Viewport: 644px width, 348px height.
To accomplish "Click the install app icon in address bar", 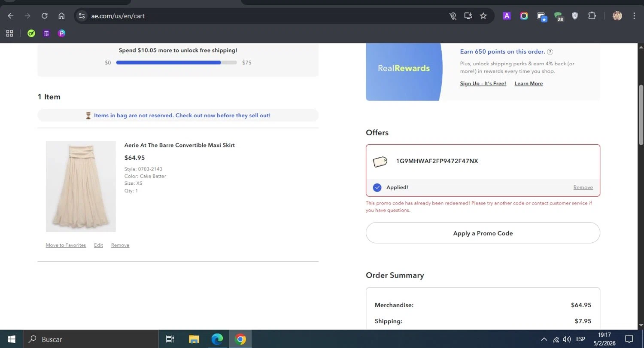I will pos(468,16).
